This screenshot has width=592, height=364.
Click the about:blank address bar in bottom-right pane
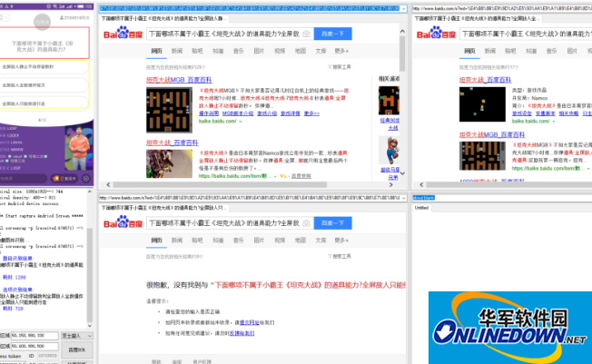point(502,198)
